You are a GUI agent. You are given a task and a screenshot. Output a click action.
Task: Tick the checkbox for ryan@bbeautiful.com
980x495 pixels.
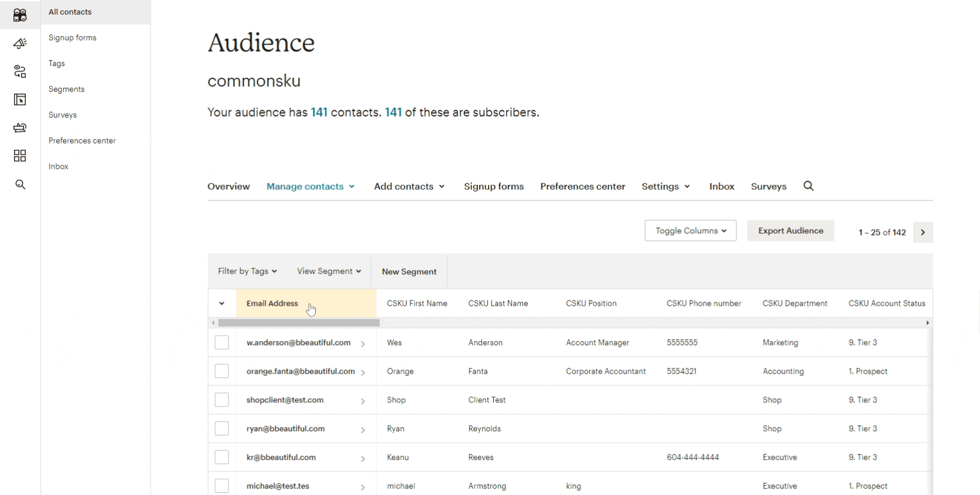(221, 429)
